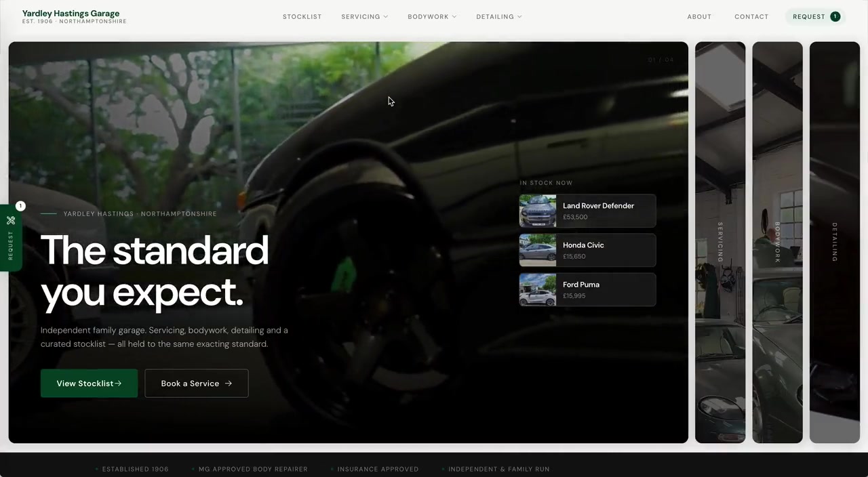Open the Ford Puma thumbnail
This screenshot has width=868, height=477.
(x=538, y=289)
